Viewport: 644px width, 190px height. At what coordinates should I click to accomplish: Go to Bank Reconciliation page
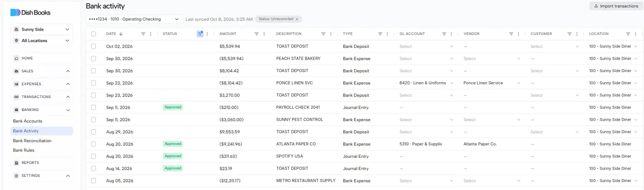point(32,141)
